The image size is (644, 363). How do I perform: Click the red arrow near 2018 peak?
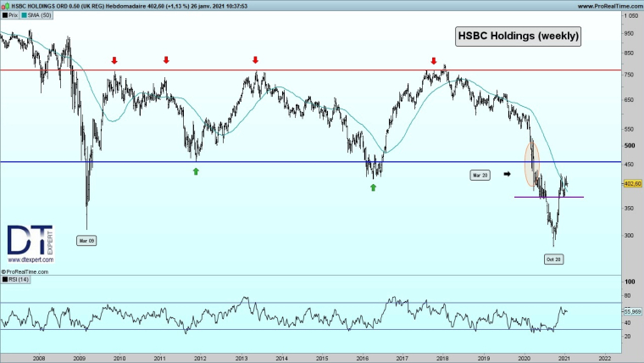(x=434, y=61)
